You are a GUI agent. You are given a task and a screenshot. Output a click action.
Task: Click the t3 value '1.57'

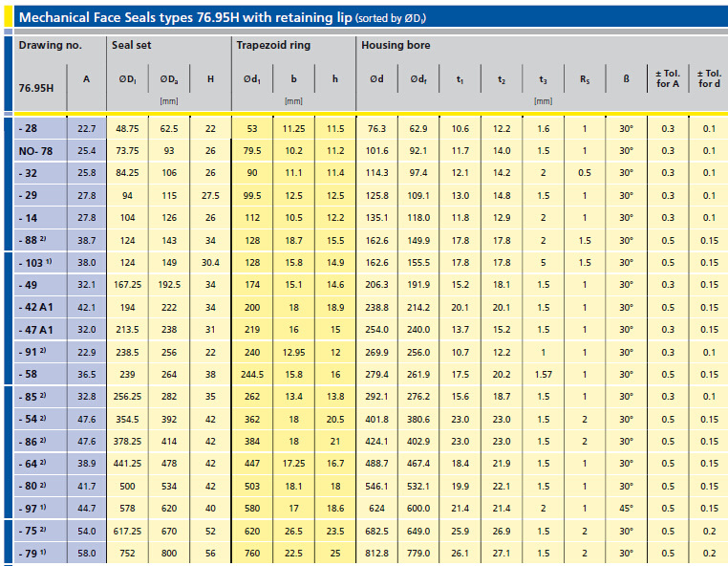pyautogui.click(x=544, y=374)
